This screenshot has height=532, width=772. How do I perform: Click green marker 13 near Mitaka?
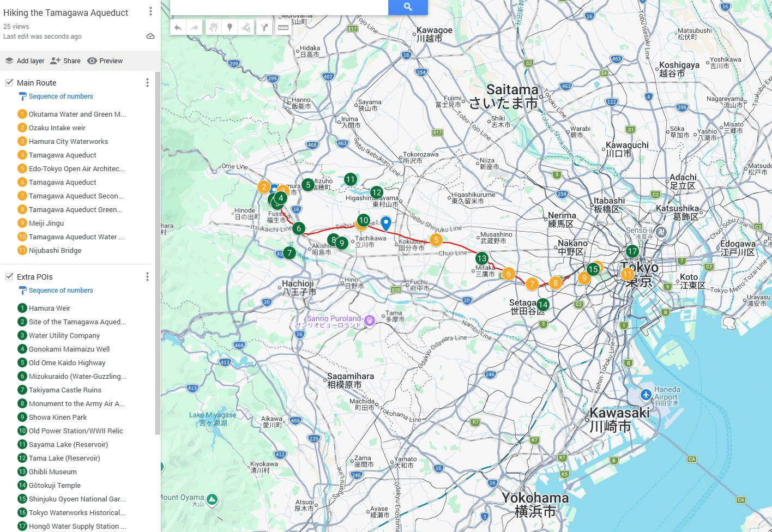pos(481,258)
